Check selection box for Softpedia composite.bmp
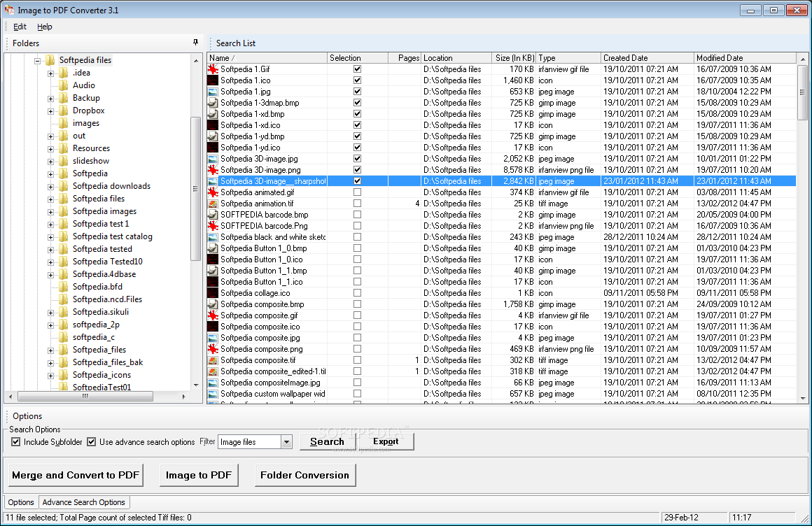The image size is (812, 526). click(357, 304)
